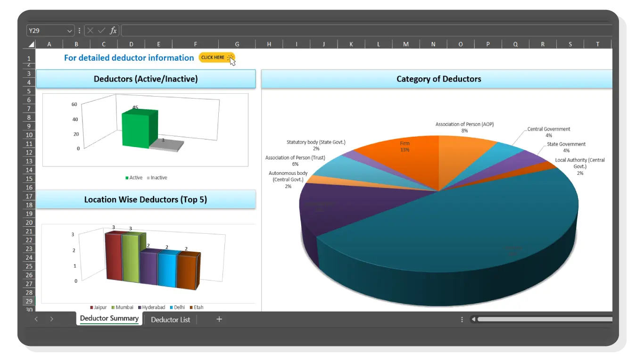Go to previous sheet with left arrow
Screen dimensions: 644x362
[36, 319]
